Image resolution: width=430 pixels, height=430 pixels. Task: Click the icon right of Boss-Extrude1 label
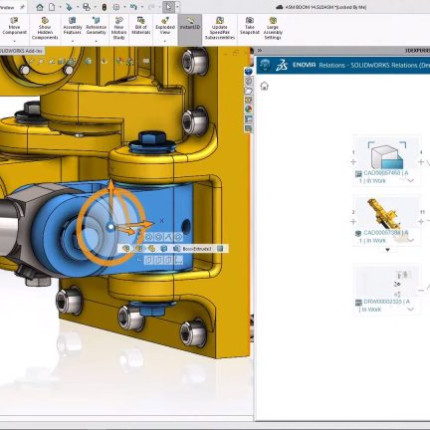click(x=220, y=249)
